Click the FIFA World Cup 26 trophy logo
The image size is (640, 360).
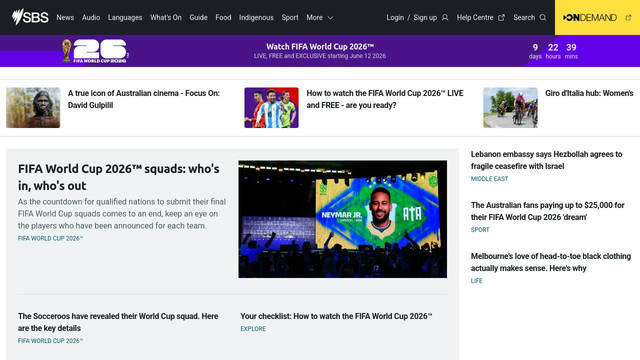(x=95, y=51)
